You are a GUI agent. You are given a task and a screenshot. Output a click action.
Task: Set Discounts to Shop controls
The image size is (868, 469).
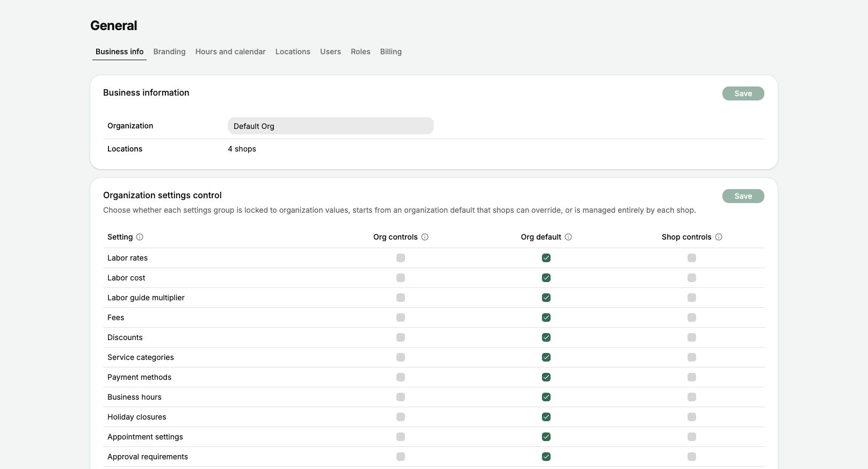692,337
